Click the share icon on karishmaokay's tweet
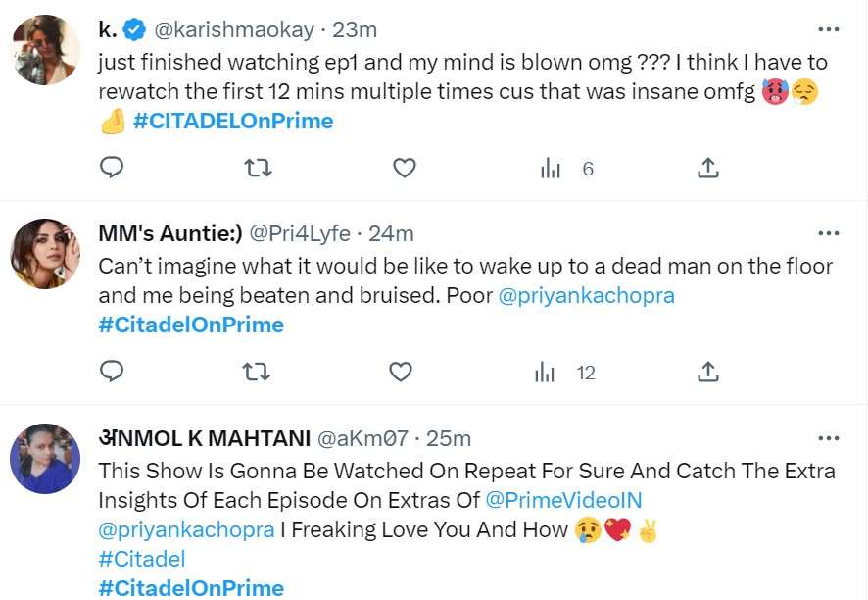Screen dimensions: 868x600 click(707, 168)
